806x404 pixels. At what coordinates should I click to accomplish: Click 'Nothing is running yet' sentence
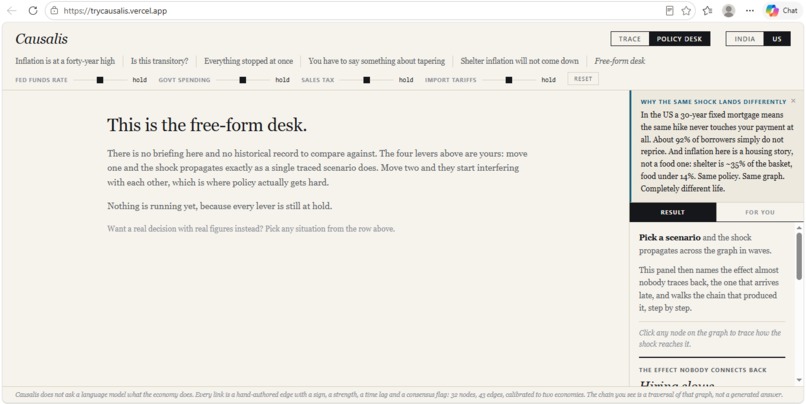point(219,206)
